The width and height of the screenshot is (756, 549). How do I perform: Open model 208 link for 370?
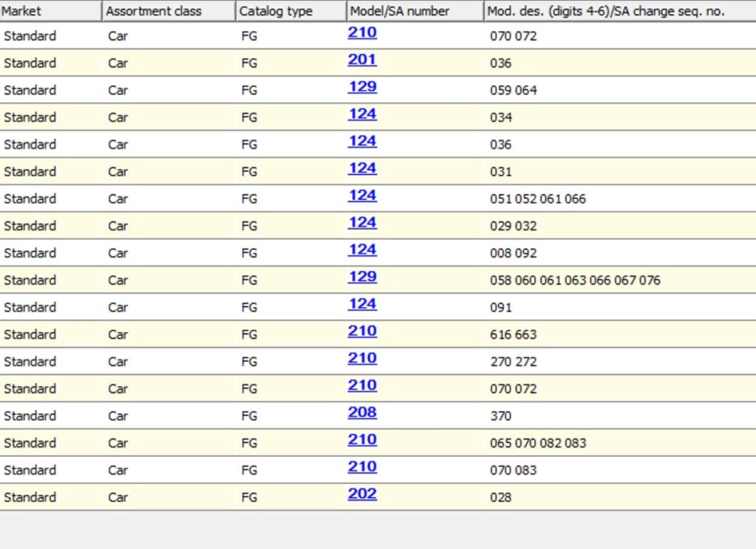point(362,412)
